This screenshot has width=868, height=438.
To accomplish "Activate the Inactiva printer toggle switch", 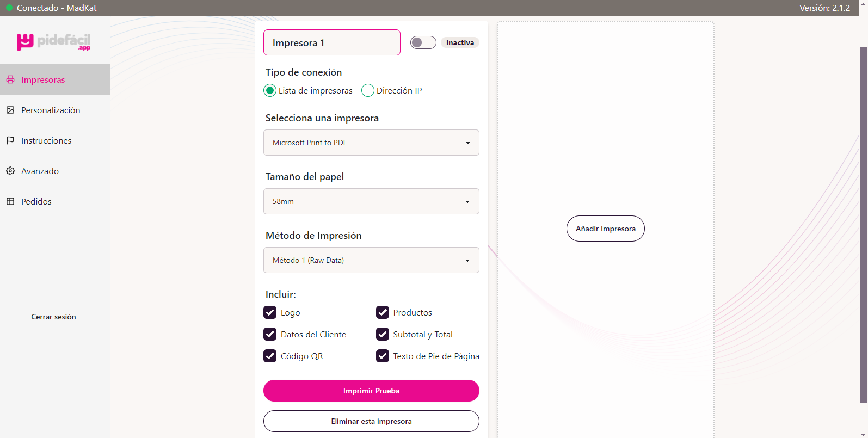I will point(423,42).
